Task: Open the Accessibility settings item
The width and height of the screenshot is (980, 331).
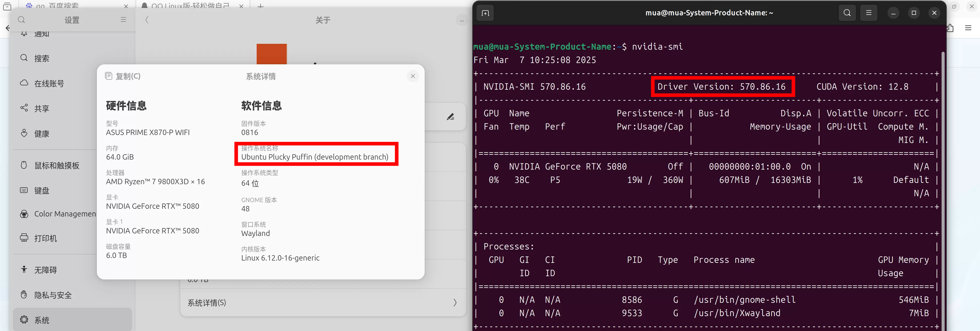Action: coord(45,270)
